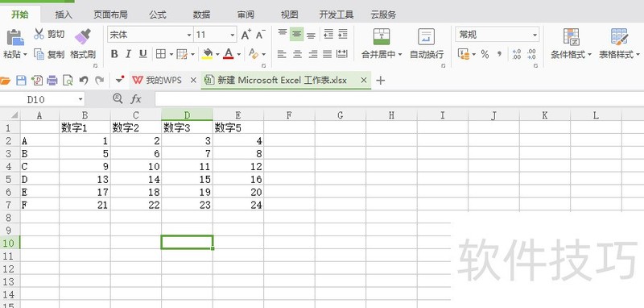Expand Merge and Center dropdown arrow
Screen dimensions: 644x308
coord(400,54)
